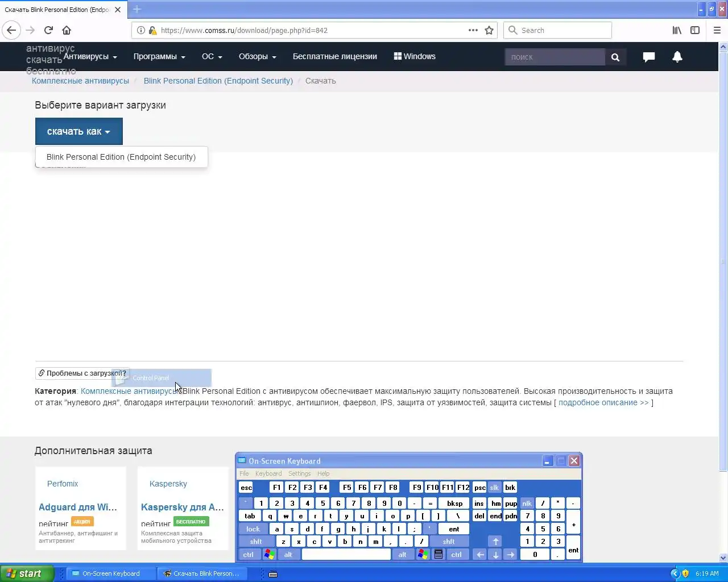
Task: Focus the site поиск field
Action: (x=555, y=57)
